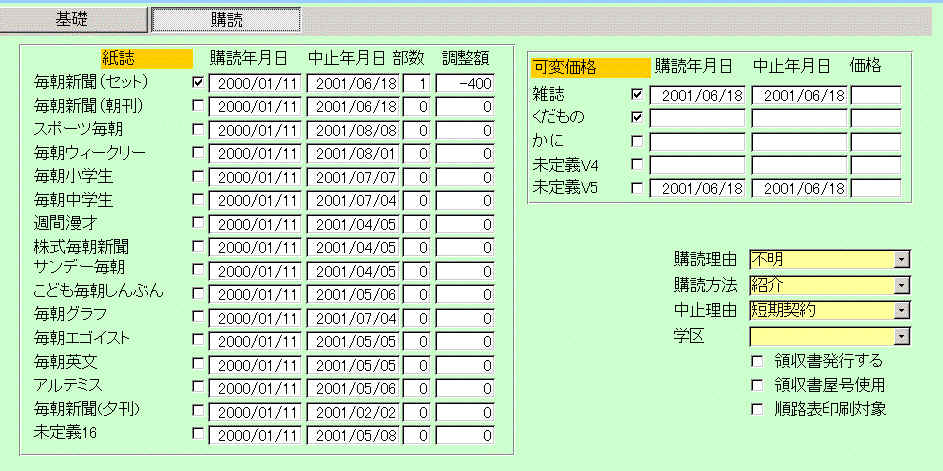Edit 未定義16 stop date 2001/05/08
The image size is (943, 471).
(353, 436)
